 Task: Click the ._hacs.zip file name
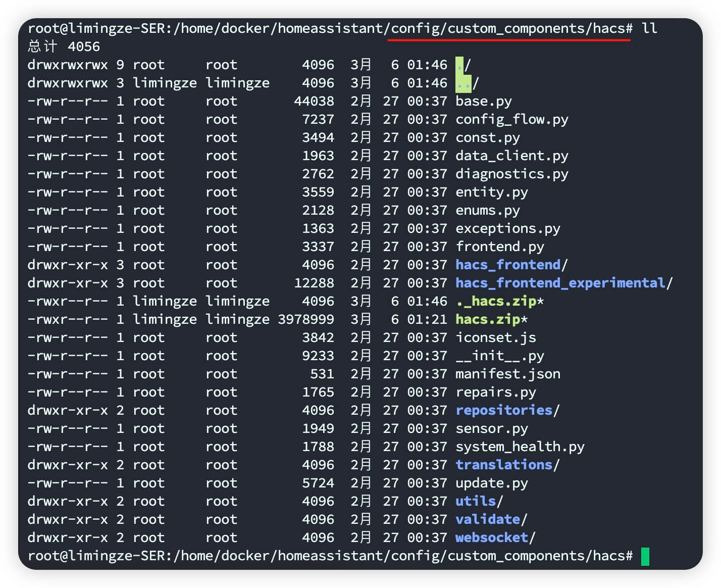point(496,302)
